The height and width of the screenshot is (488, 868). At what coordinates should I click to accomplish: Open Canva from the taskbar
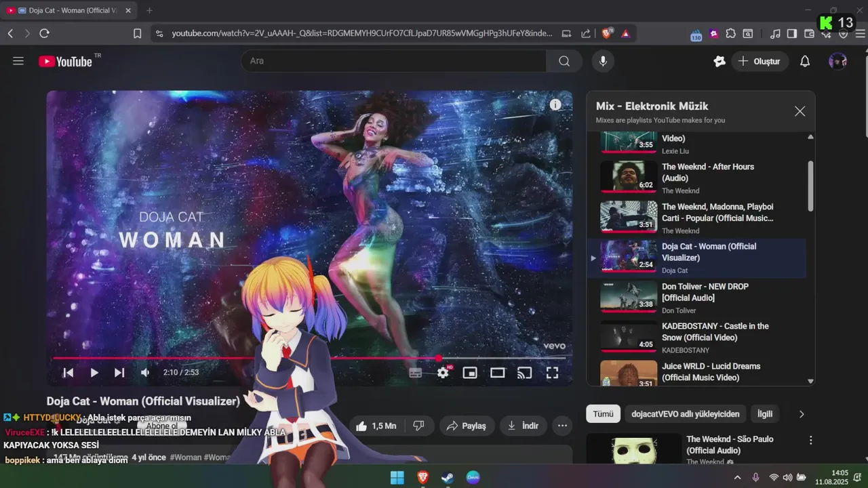tap(473, 478)
